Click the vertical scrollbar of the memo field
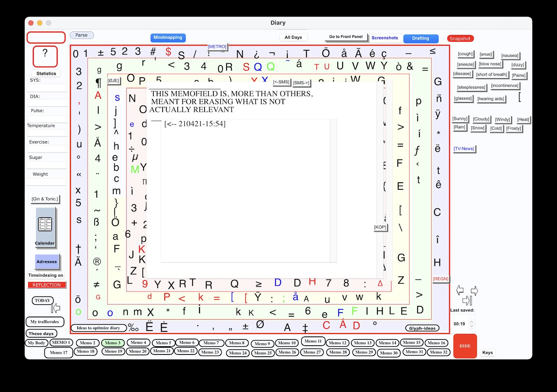This screenshot has width=557, height=392. pyautogui.click(x=333, y=190)
